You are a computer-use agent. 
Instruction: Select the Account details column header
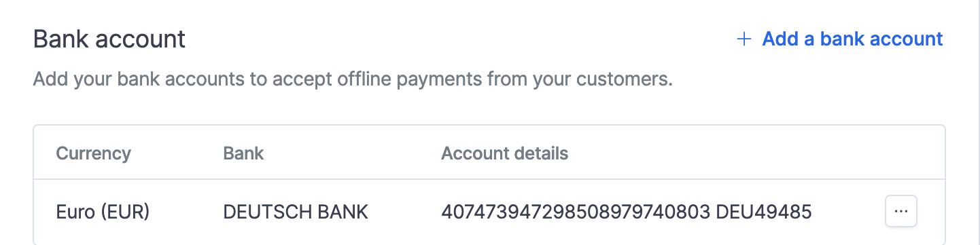(x=505, y=153)
